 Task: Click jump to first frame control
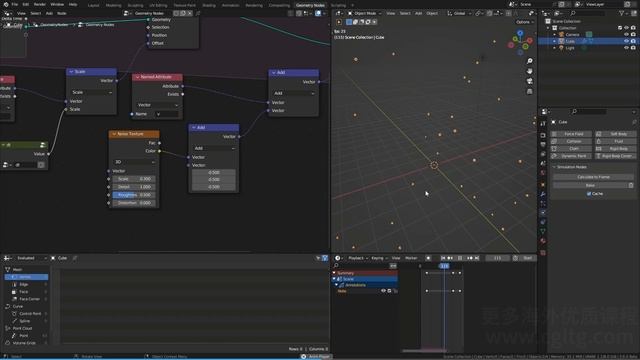coord(443,258)
